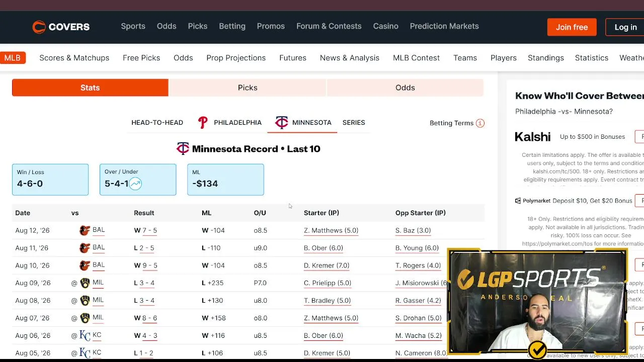The width and height of the screenshot is (644, 362).
Task: Click the Orioles logo in the Aug 12 row
Action: (85, 230)
